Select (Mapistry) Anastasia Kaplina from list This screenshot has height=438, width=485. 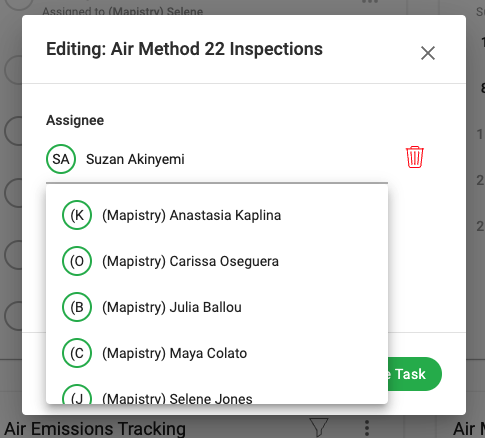click(217, 215)
